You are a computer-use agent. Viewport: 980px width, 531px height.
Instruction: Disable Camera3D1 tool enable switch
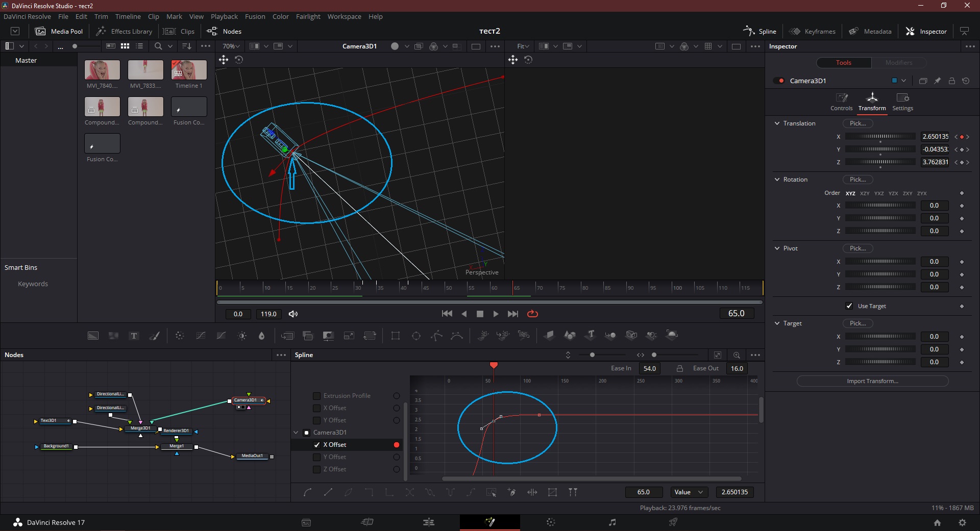click(x=779, y=81)
